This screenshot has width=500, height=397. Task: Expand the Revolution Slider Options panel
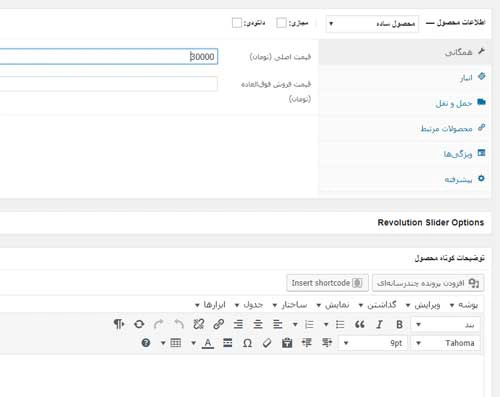click(245, 223)
